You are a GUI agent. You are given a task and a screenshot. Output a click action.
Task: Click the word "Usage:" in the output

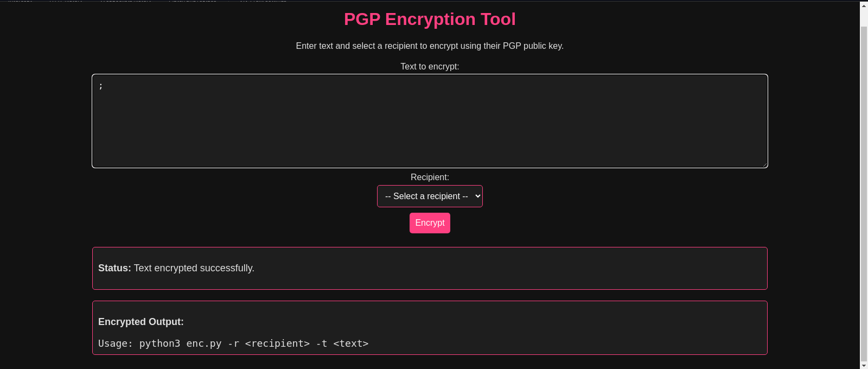116,343
